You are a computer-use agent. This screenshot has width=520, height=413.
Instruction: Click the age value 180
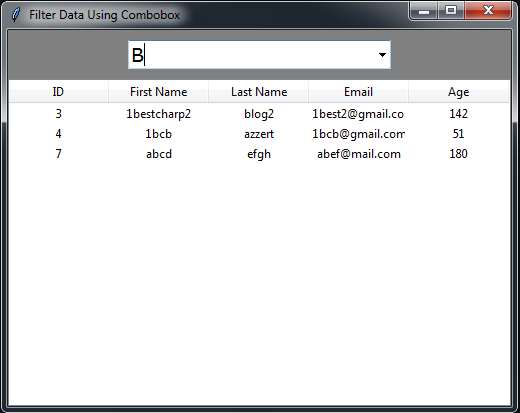click(x=458, y=154)
